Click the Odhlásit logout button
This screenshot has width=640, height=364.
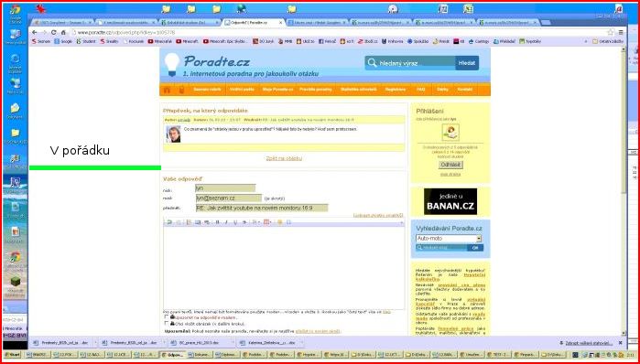tap(450, 165)
